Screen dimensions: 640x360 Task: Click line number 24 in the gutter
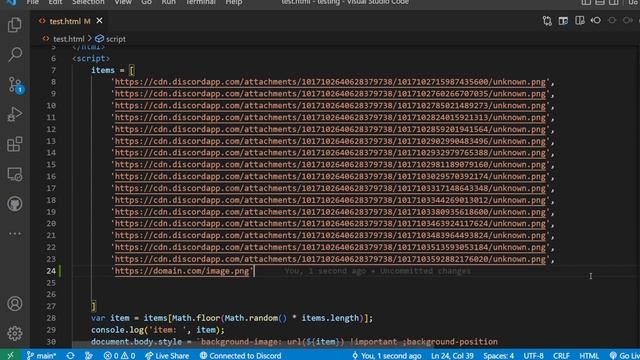pos(51,271)
